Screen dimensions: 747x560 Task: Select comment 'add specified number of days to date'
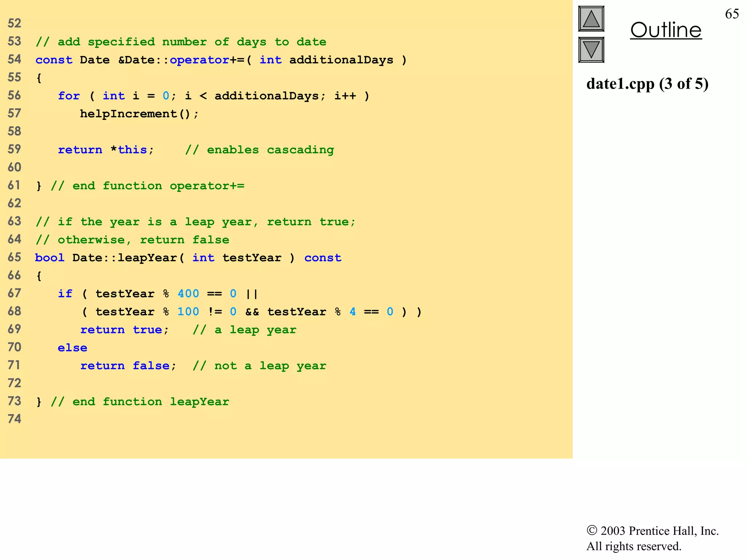point(181,42)
